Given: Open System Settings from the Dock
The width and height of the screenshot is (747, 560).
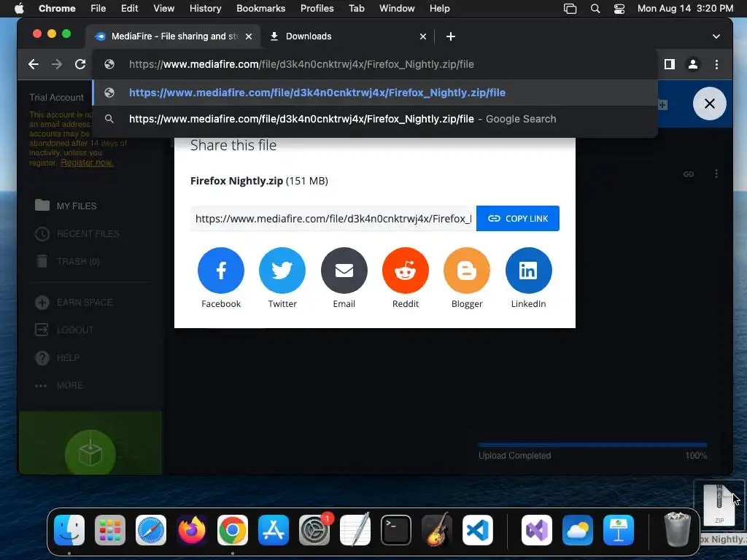Looking at the screenshot, I should pyautogui.click(x=314, y=530).
